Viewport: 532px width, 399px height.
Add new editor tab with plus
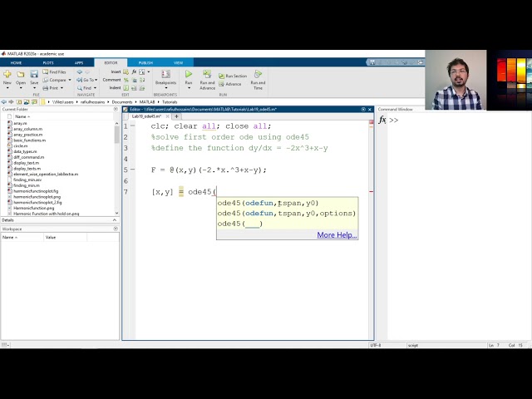click(x=176, y=116)
